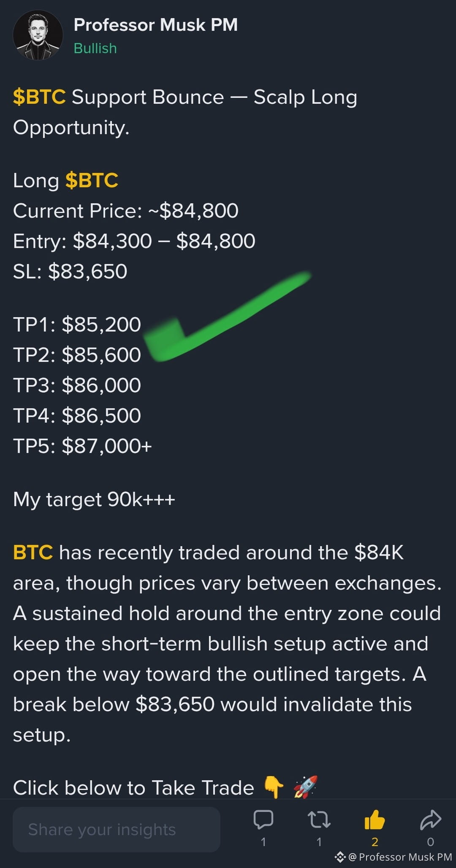Screen dimensions: 456x868
Task: Tap the pointing-down hand emoji
Action: pyautogui.click(x=274, y=787)
